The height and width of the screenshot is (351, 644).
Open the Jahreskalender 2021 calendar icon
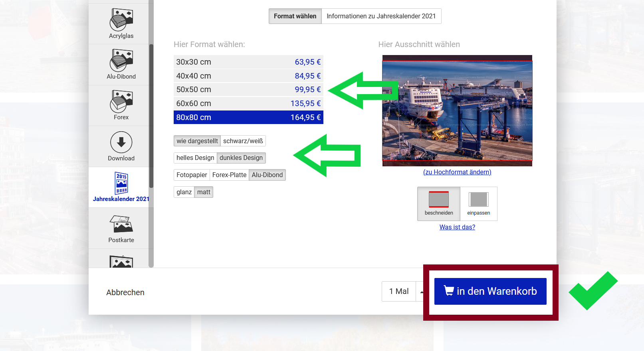point(121,183)
